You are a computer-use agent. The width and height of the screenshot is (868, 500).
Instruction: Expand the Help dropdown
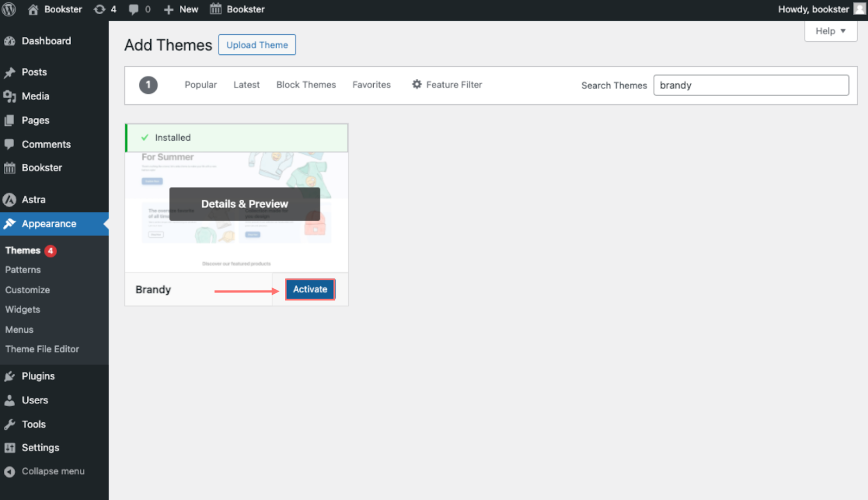(831, 31)
